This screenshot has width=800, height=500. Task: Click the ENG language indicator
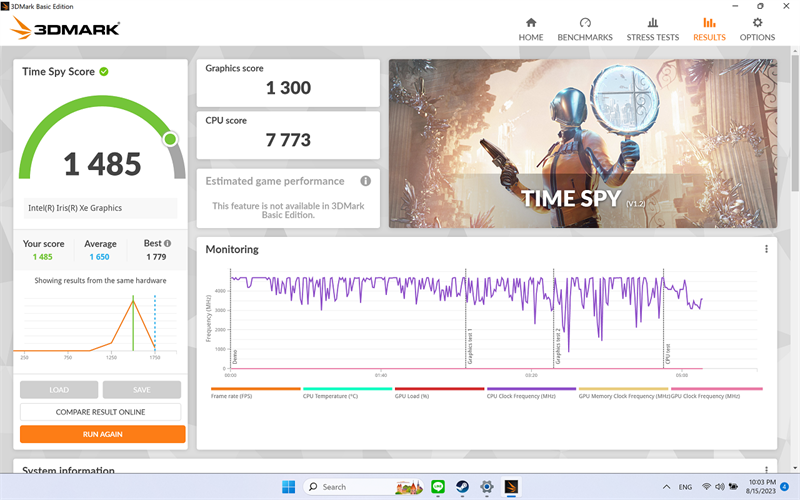[685, 487]
